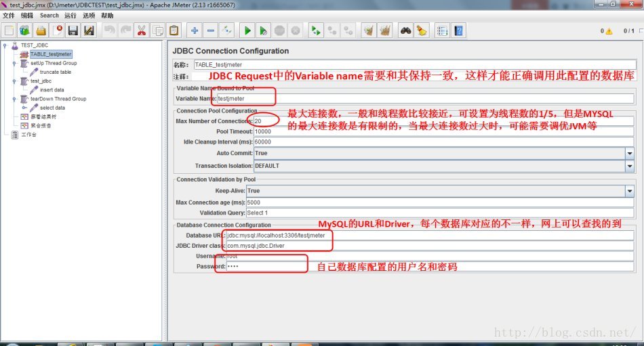Cut selection with scissors icon
Image resolution: width=644 pixels, height=346 pixels.
142,30
